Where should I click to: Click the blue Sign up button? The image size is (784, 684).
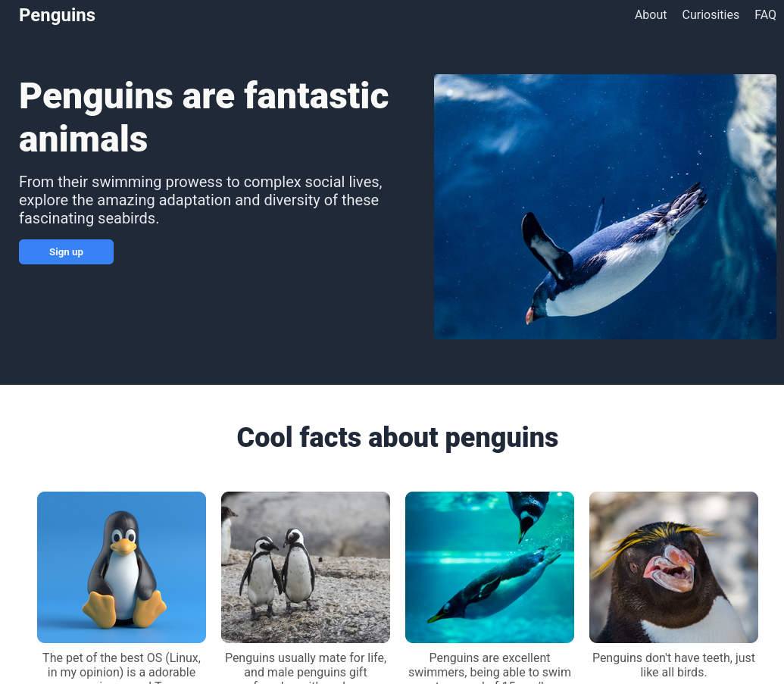[66, 252]
